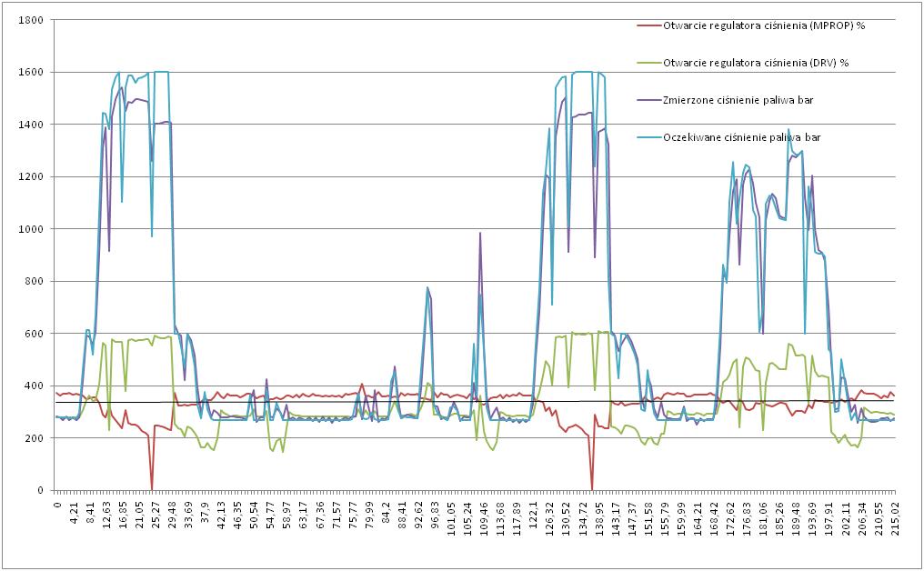
Task: Click the red MPROP legend line marker
Action: click(x=648, y=26)
